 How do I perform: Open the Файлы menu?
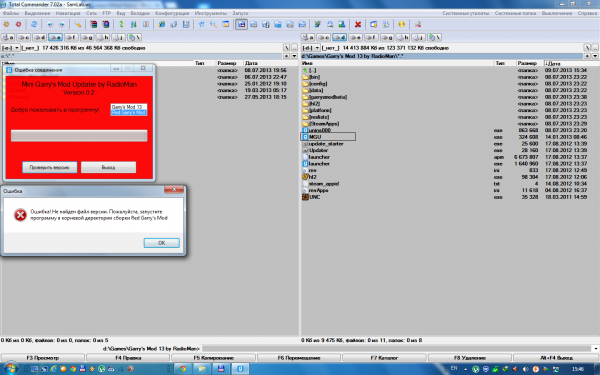point(11,13)
